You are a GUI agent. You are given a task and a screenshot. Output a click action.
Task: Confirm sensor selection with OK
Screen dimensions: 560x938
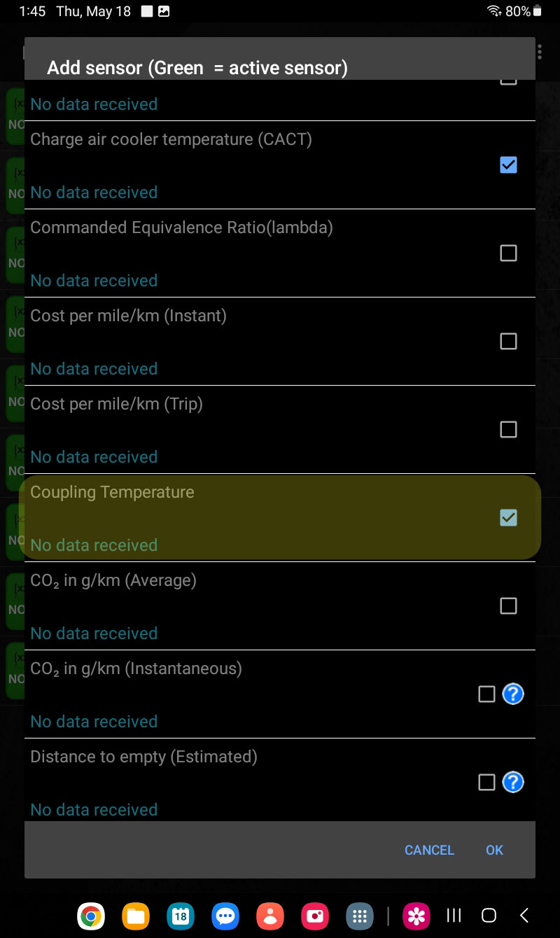[x=494, y=850]
